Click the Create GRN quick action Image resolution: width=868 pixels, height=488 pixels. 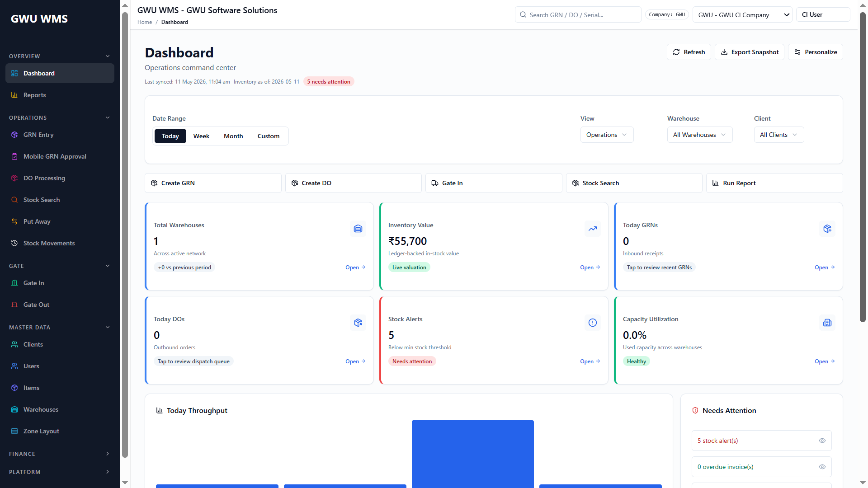coord(213,183)
